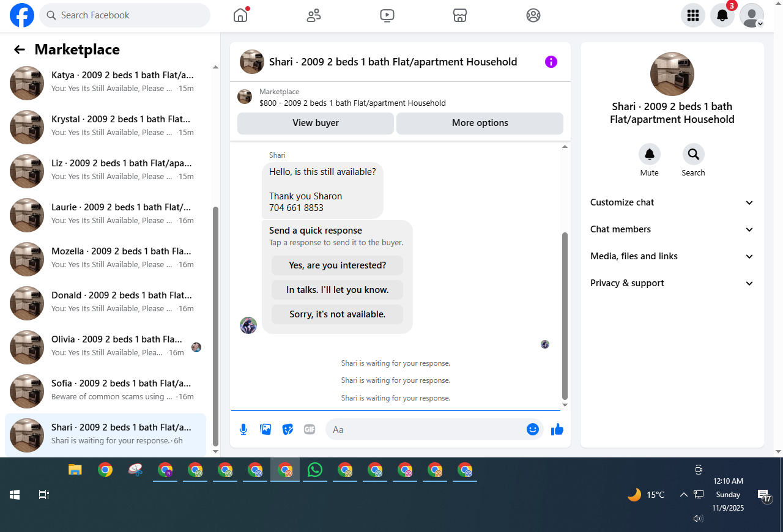Open the Windows Start menu
This screenshot has height=532, width=783.
[x=15, y=495]
